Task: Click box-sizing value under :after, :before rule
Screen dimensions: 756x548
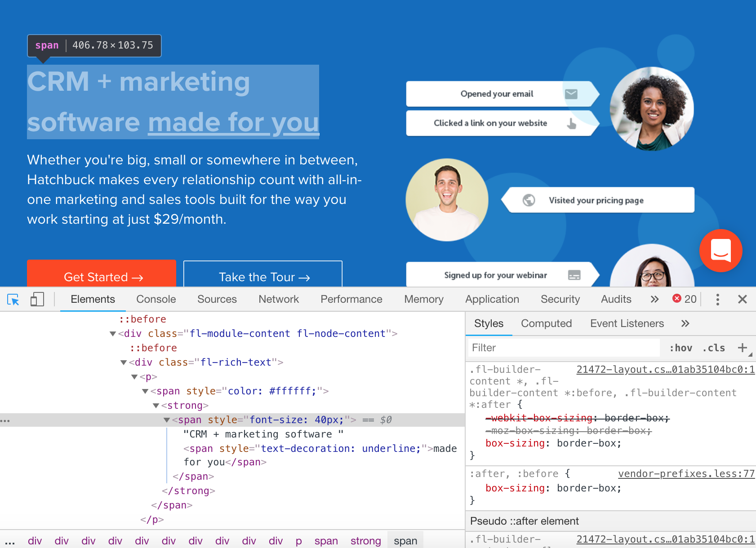Action: (588, 488)
